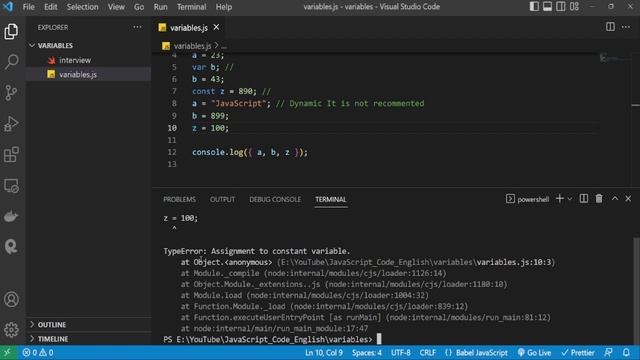Select the variables.js editor tab

189,27
